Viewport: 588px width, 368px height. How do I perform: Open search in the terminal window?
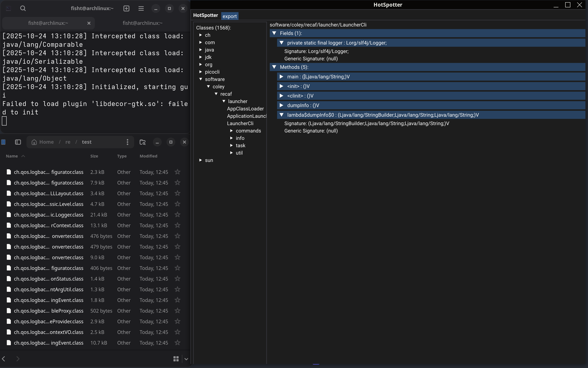click(23, 8)
